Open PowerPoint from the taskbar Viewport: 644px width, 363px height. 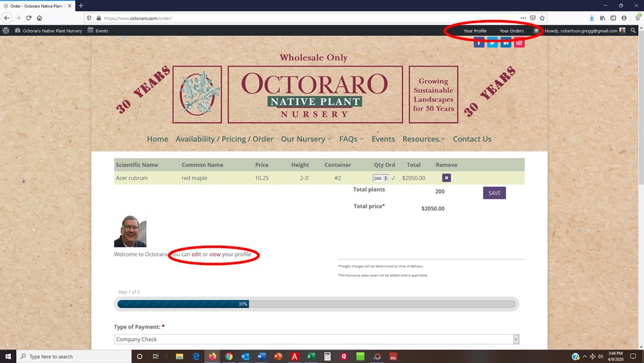[x=278, y=357]
